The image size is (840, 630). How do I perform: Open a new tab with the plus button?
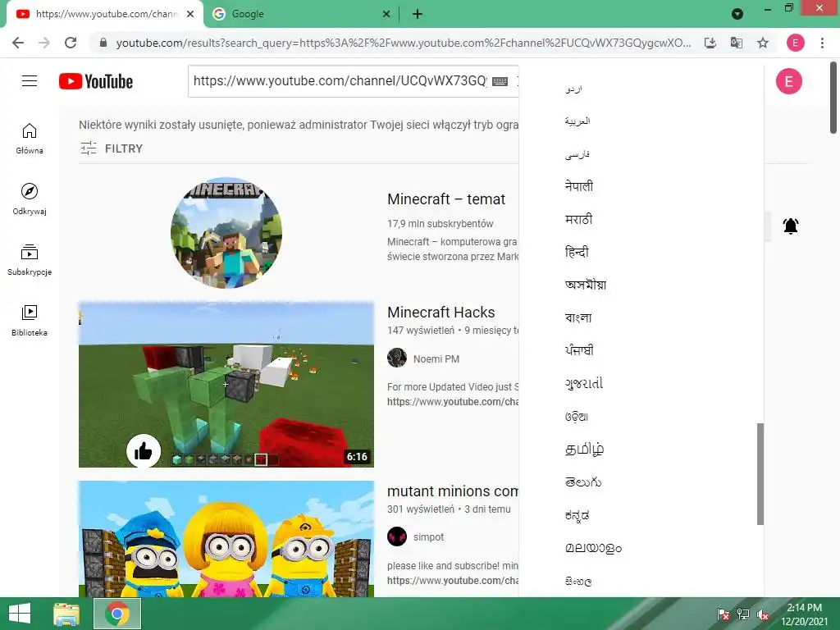418,14
